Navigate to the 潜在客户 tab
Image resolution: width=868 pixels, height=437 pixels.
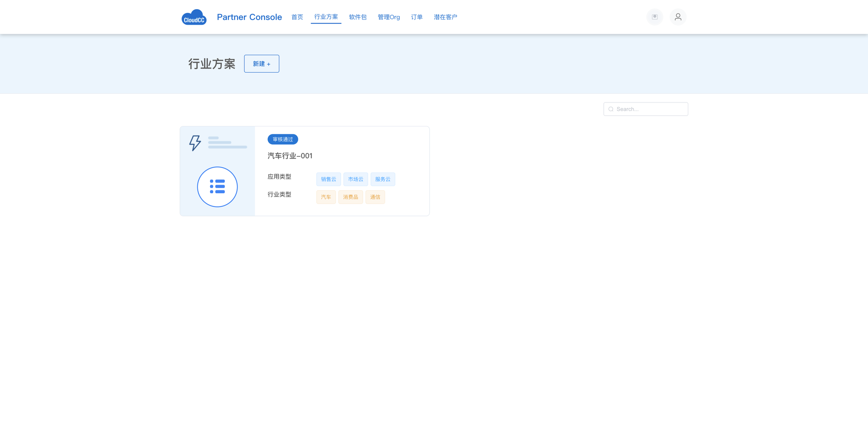click(445, 17)
